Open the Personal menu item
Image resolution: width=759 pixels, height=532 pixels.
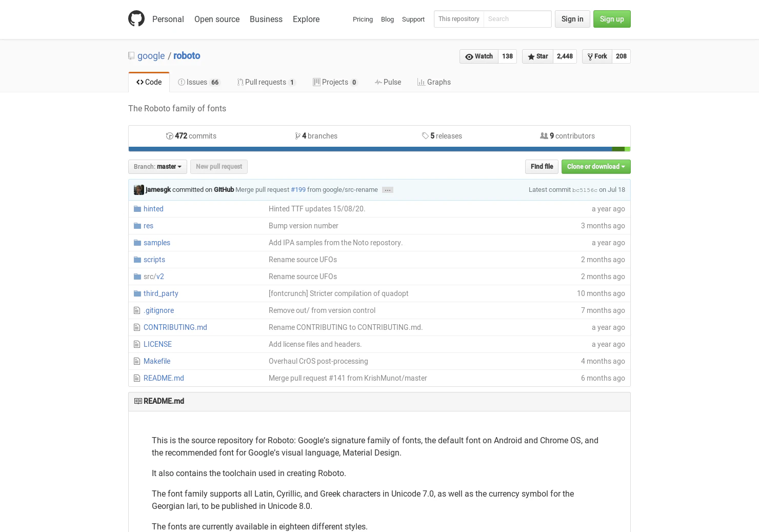tap(168, 19)
